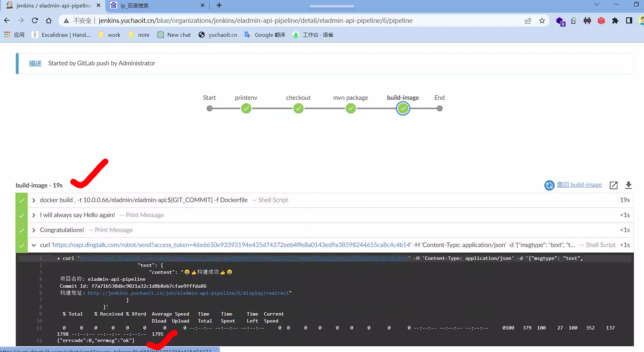This screenshot has width=644, height=352.
Task: Expand the Congratulations! print message step
Action: click(34, 230)
